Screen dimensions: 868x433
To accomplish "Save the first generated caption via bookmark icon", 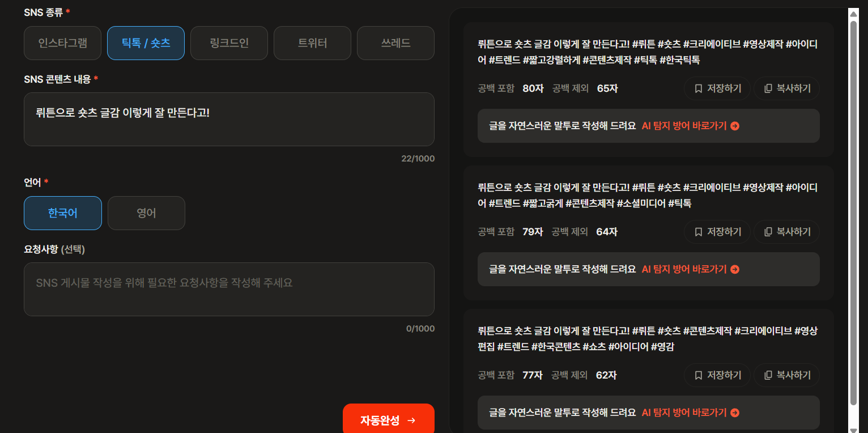I will click(x=698, y=88).
